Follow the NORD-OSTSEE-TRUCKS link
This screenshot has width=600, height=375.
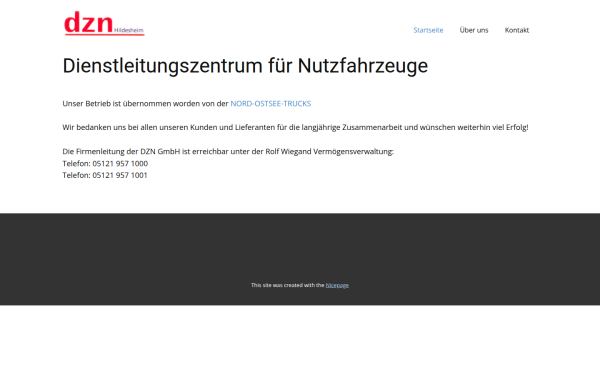[271, 104]
